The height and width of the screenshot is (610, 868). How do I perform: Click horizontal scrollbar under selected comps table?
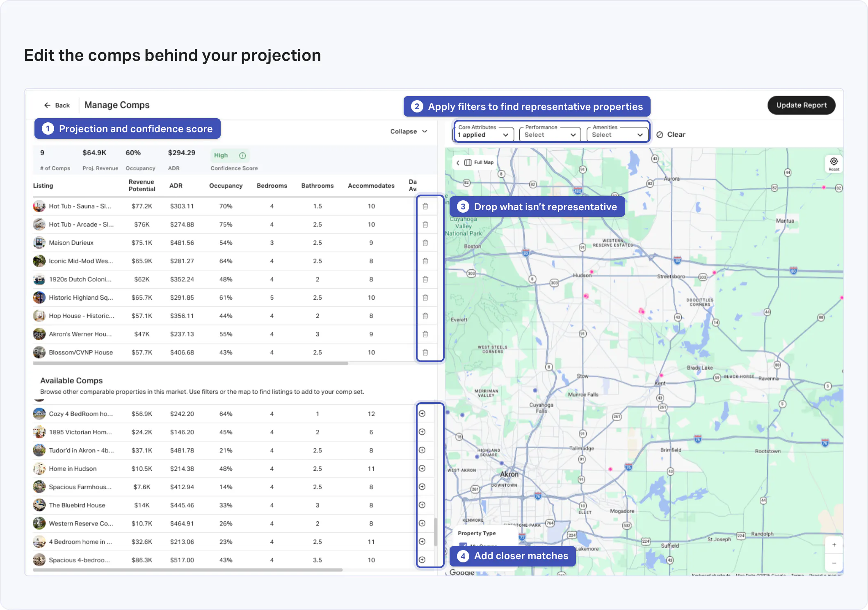pyautogui.click(x=190, y=363)
